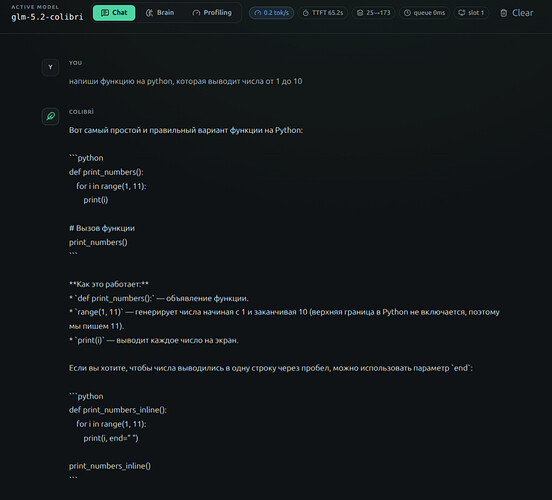Click the user avatar Y icon
This screenshot has height=500, width=552.
coord(50,67)
